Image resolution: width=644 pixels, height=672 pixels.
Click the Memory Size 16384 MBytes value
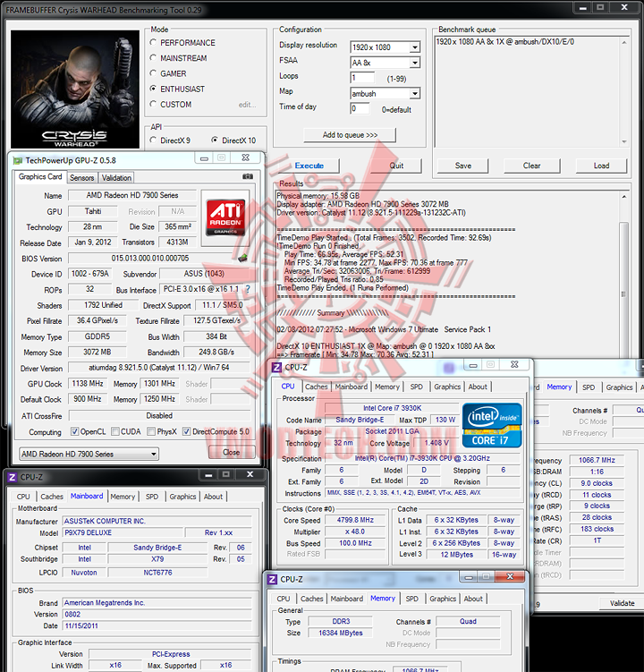tap(340, 633)
